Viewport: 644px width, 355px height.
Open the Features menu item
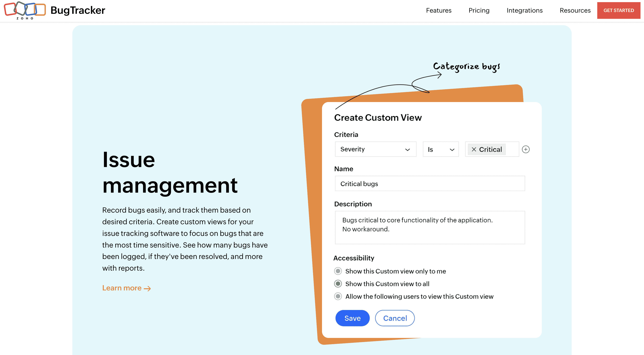tap(439, 10)
